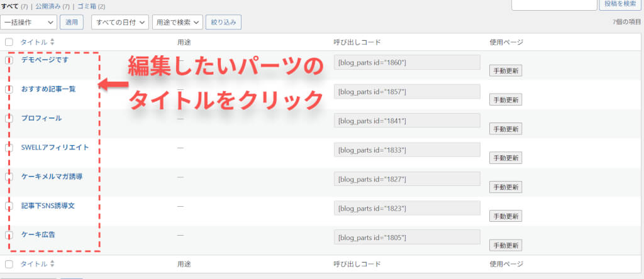Click the search text box at top right
This screenshot has height=279, width=644.
(x=553, y=4)
